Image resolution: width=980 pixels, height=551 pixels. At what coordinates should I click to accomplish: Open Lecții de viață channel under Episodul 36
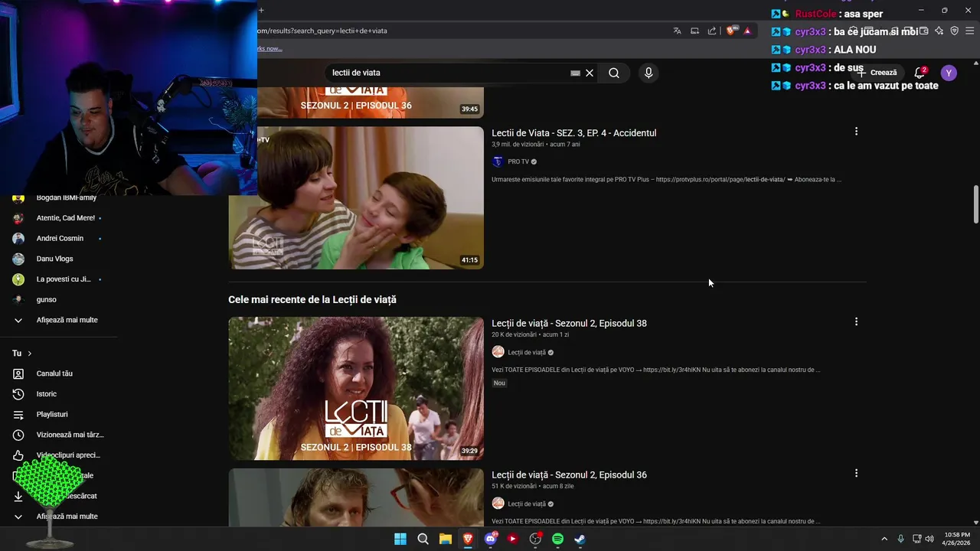click(x=527, y=504)
